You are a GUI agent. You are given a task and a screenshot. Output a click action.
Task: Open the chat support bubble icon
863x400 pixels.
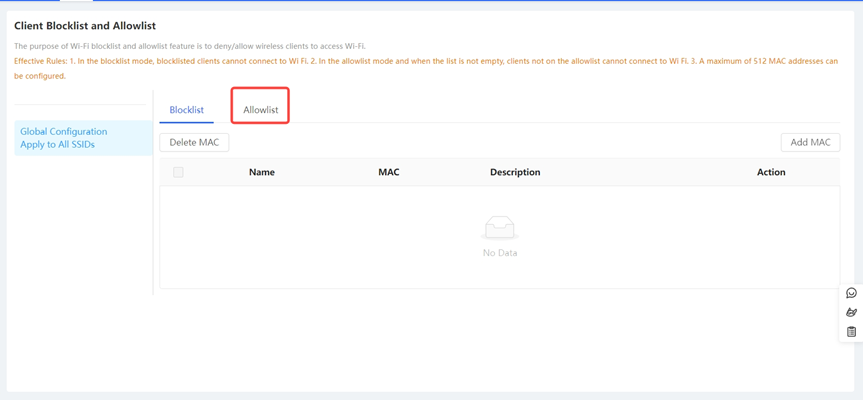tap(851, 293)
